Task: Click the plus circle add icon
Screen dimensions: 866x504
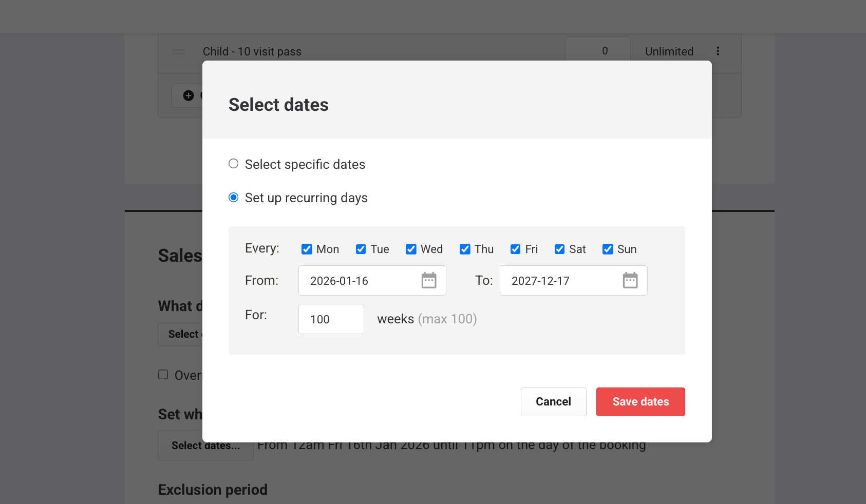Action: tap(189, 95)
